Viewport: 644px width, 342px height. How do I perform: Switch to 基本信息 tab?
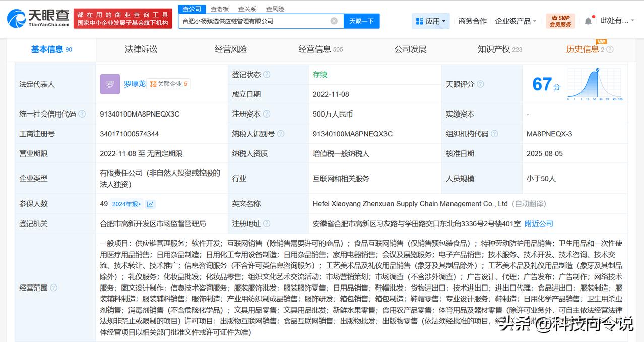pos(51,49)
